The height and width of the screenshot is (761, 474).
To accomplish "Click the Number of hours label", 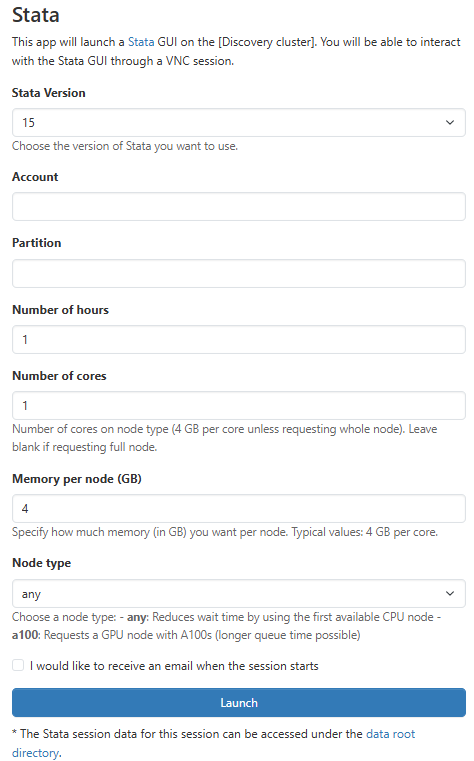I will click(x=60, y=310).
